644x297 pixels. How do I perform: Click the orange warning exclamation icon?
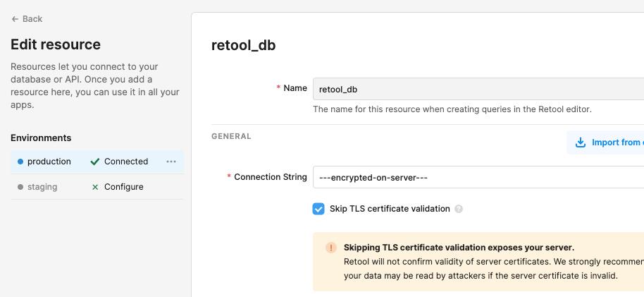click(x=331, y=248)
